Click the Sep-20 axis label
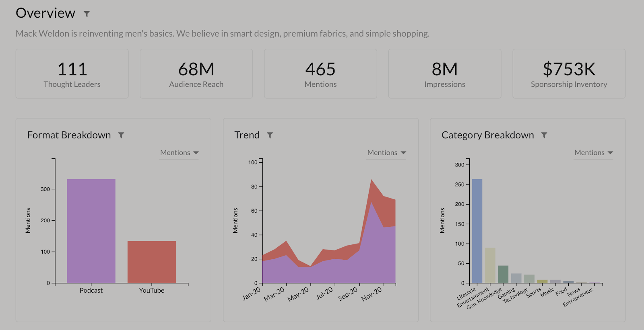Screen dimensions: 644x330 tap(348, 294)
